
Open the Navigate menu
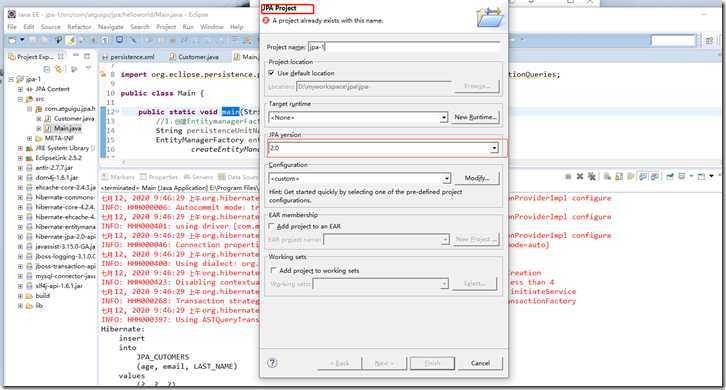[111, 27]
